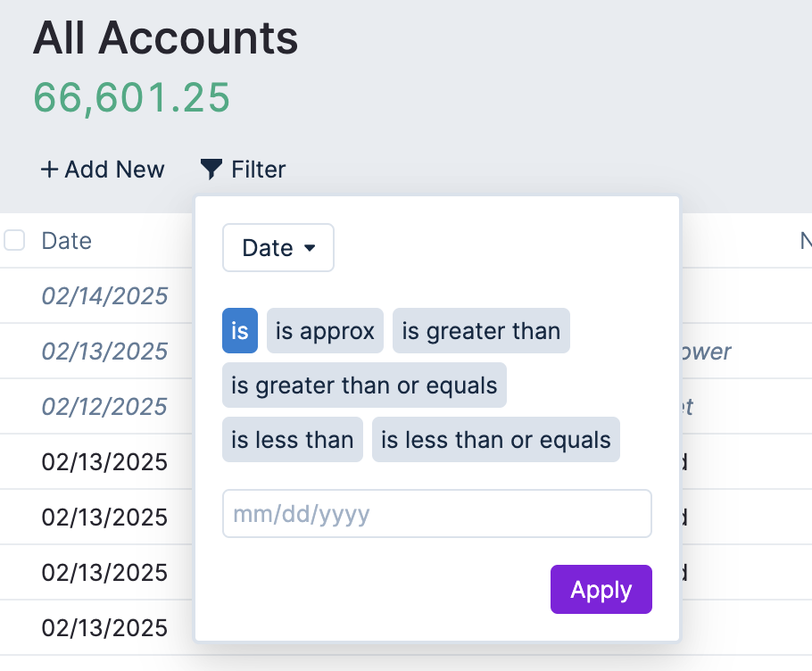Click the 66,601.25 balance total
Viewport: 812px width, 671px height.
point(132,97)
